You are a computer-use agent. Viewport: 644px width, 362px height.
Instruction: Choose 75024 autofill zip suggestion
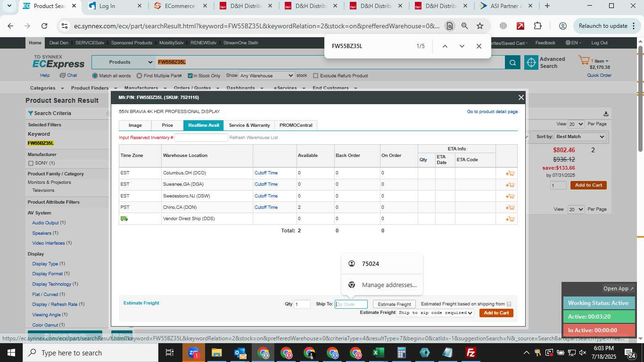[x=382, y=263]
